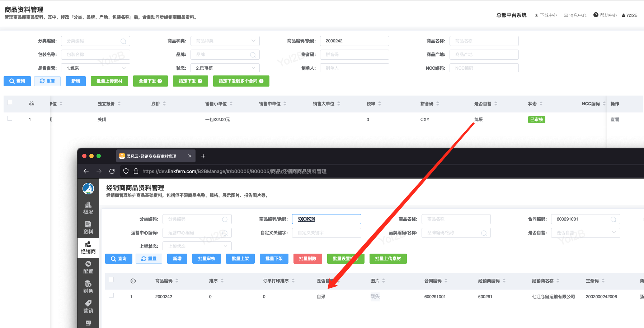
Task: Open 营销 in the sidebar
Action: [x=88, y=307]
